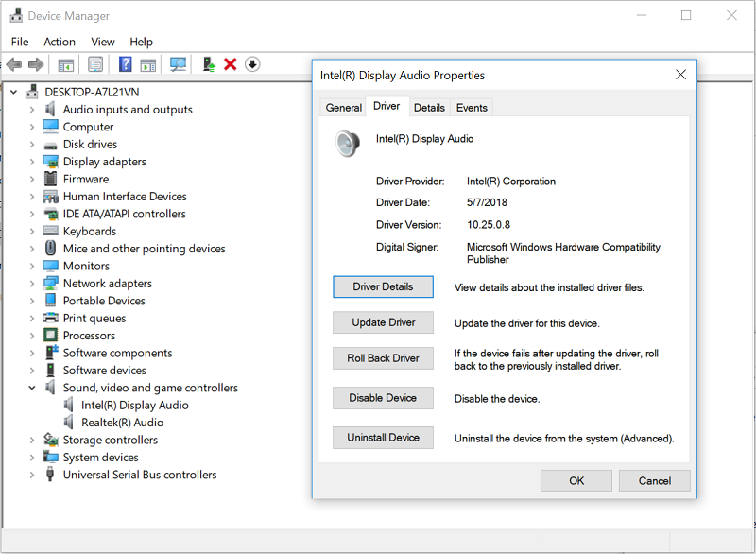This screenshot has width=756, height=554.
Task: Expand the Portable Devices node
Action: coord(32,301)
